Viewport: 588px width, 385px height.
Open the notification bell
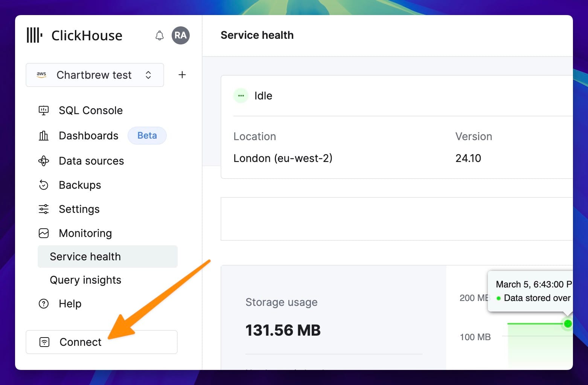tap(159, 35)
